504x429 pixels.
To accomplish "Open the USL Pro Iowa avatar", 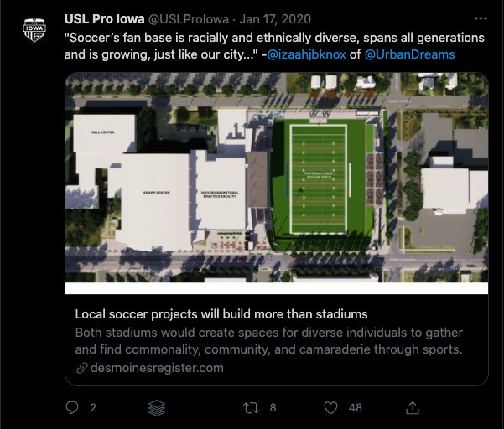I will 34,30.
